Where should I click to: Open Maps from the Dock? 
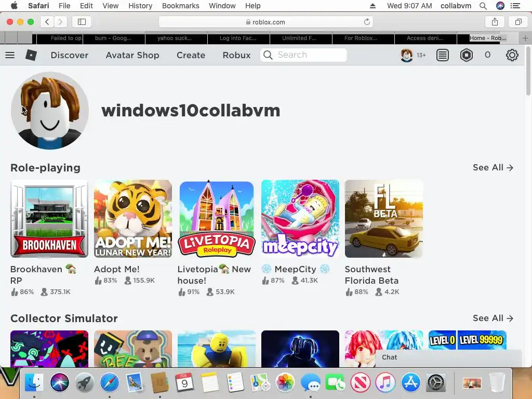[260, 382]
